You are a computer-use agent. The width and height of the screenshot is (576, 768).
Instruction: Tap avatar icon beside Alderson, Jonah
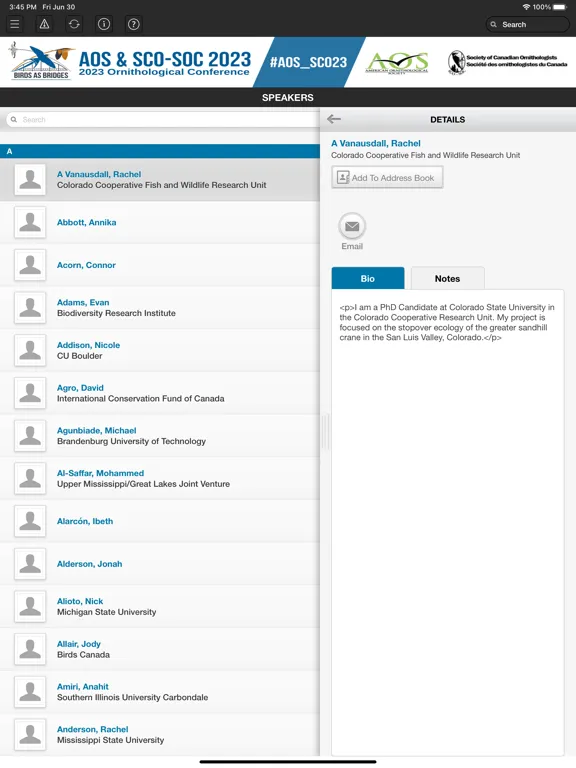coord(30,564)
